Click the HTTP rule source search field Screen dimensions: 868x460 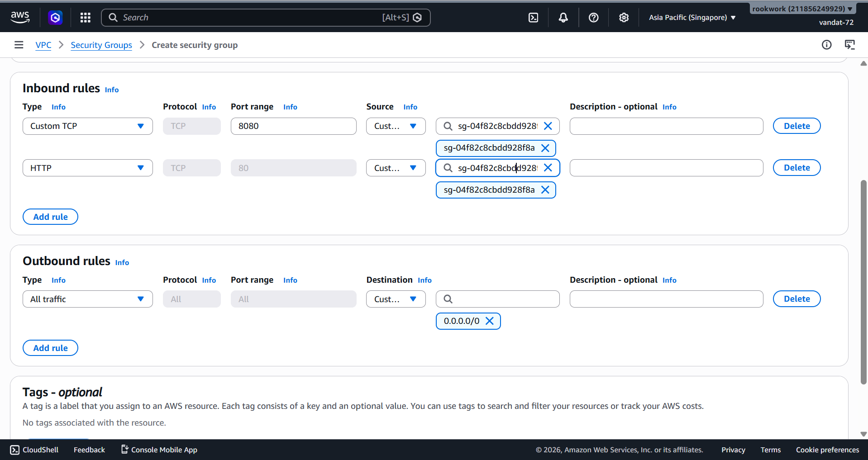[x=497, y=168]
